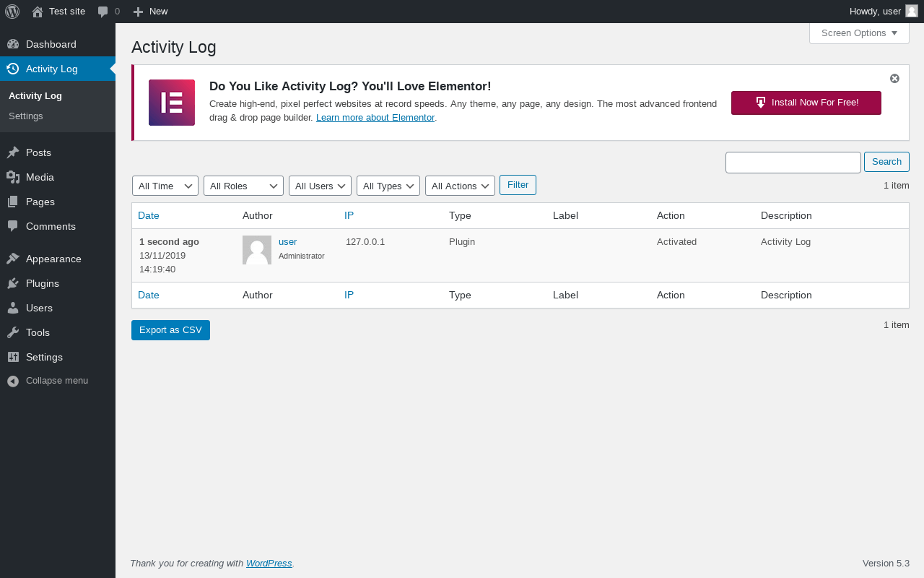The height and width of the screenshot is (578, 924).
Task: Click the user avatar in admin bar
Action: 912,11
